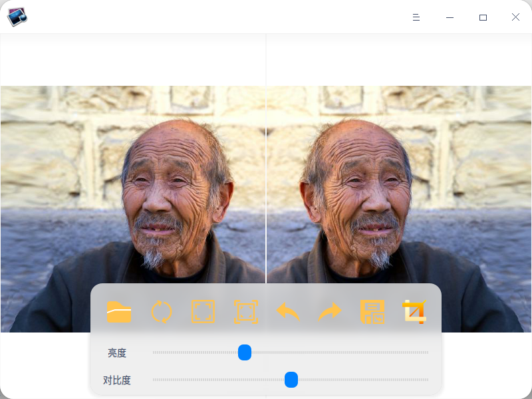This screenshot has width=532, height=399.
Task: Click the fit-to-window frame icon
Action: pyautogui.click(x=246, y=312)
